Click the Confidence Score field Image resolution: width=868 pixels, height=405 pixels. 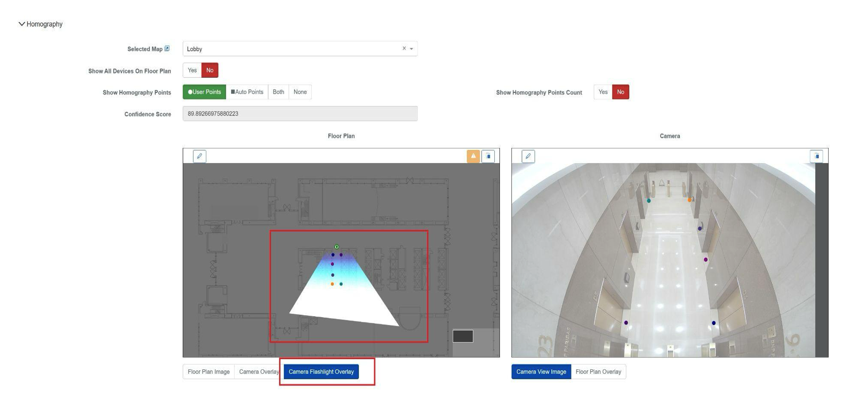tap(300, 114)
